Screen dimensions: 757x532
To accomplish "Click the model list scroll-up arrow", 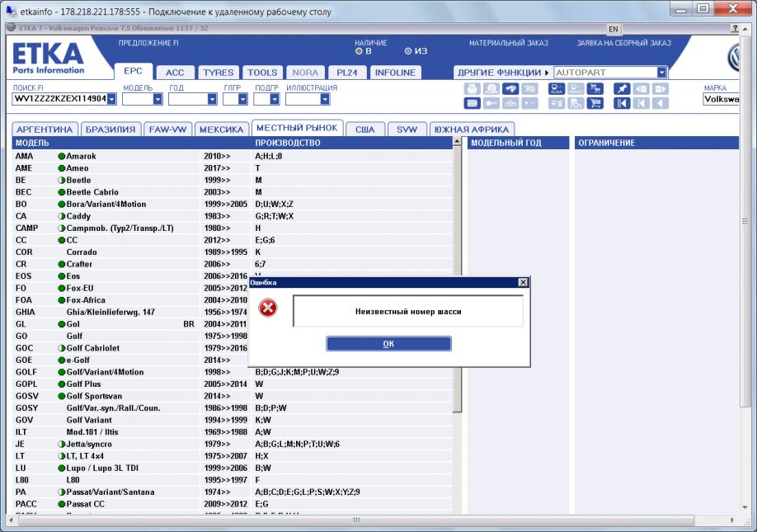I will (457, 142).
